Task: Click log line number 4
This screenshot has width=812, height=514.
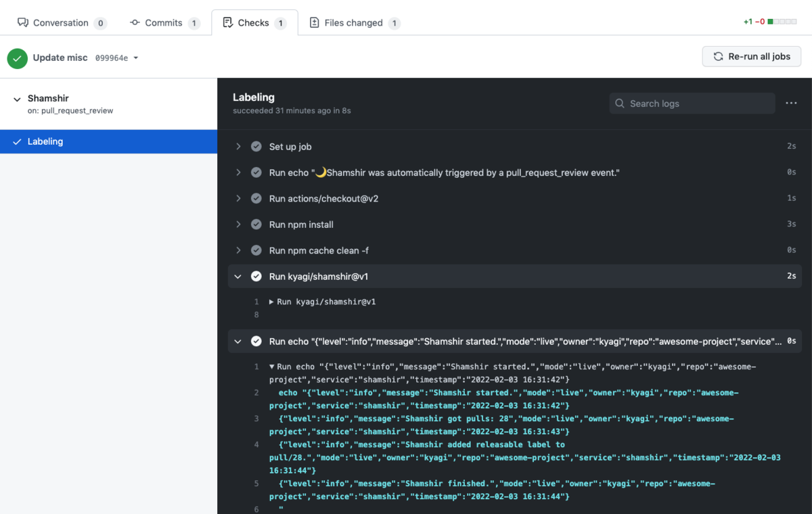Action: click(256, 444)
